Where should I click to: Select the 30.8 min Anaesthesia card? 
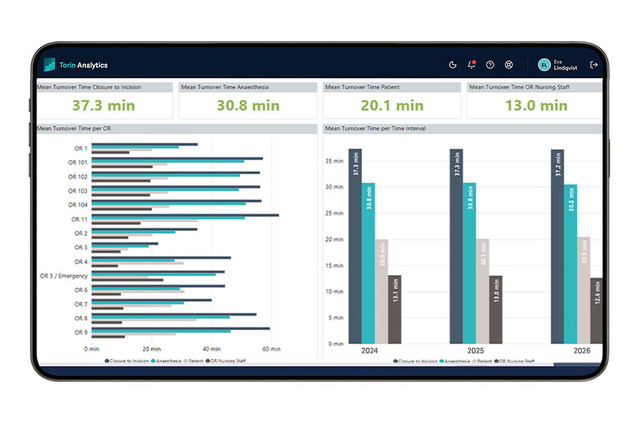point(248,101)
